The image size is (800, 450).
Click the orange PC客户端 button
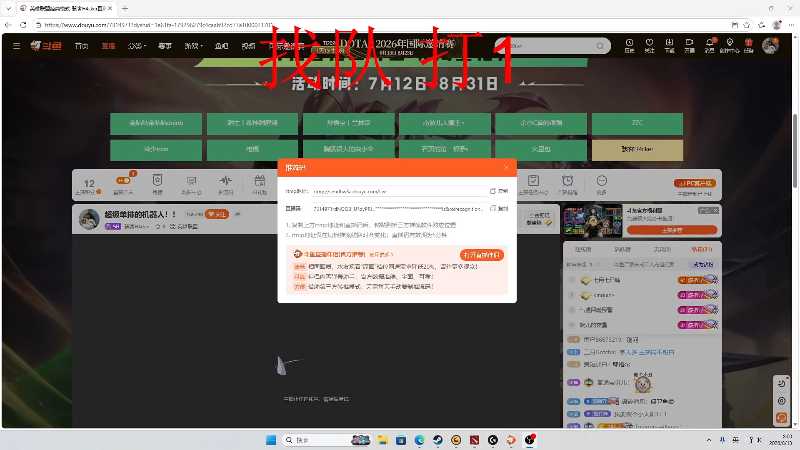click(x=695, y=183)
